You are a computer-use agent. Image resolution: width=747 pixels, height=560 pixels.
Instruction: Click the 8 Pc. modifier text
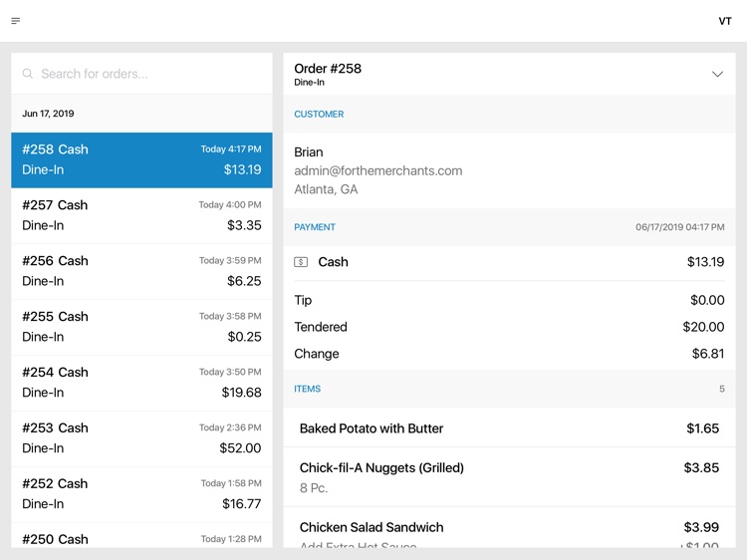[314, 488]
